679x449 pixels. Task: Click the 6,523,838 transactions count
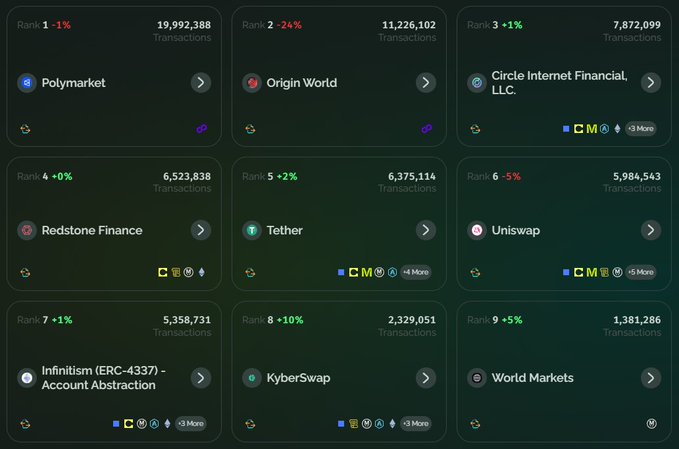tap(187, 176)
